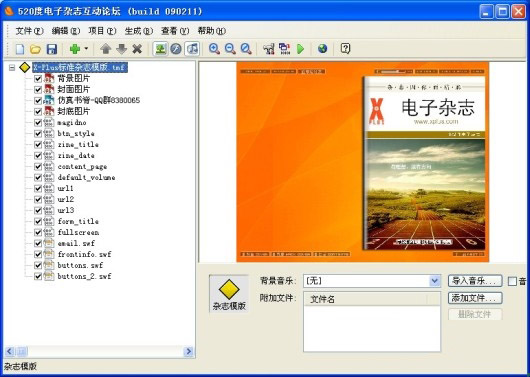
Task: Click the 添加文件 button
Action: (475, 298)
